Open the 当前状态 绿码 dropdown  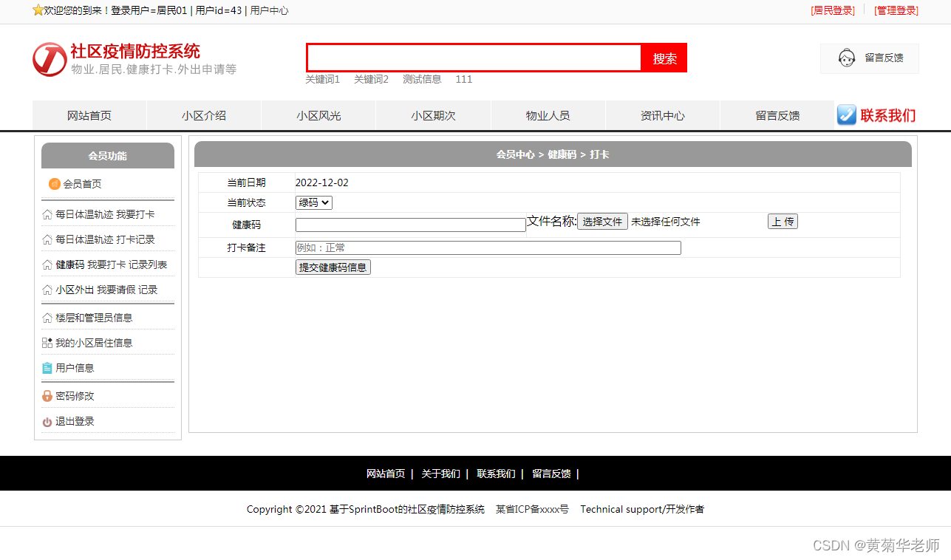tap(314, 202)
